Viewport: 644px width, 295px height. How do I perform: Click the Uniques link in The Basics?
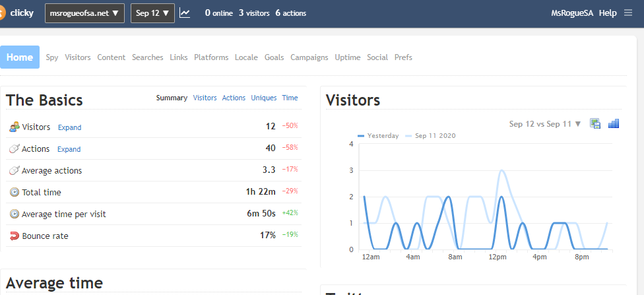tap(263, 98)
